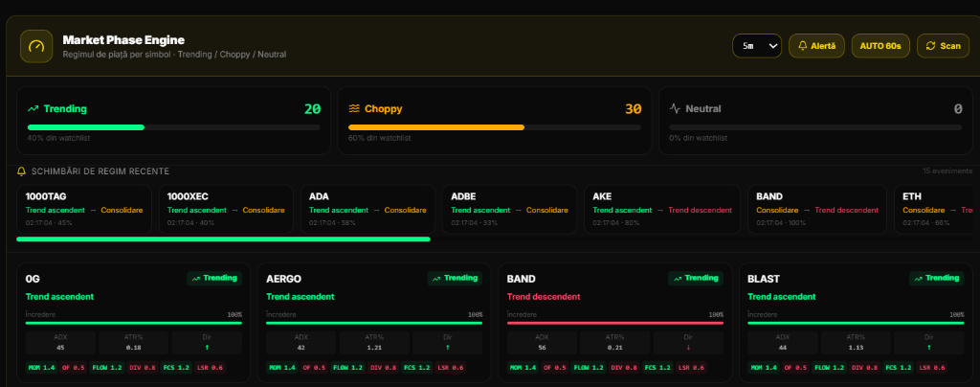Click the ADX 56 cell on BAND card
Viewport: 980px width, 387px height.
click(542, 343)
